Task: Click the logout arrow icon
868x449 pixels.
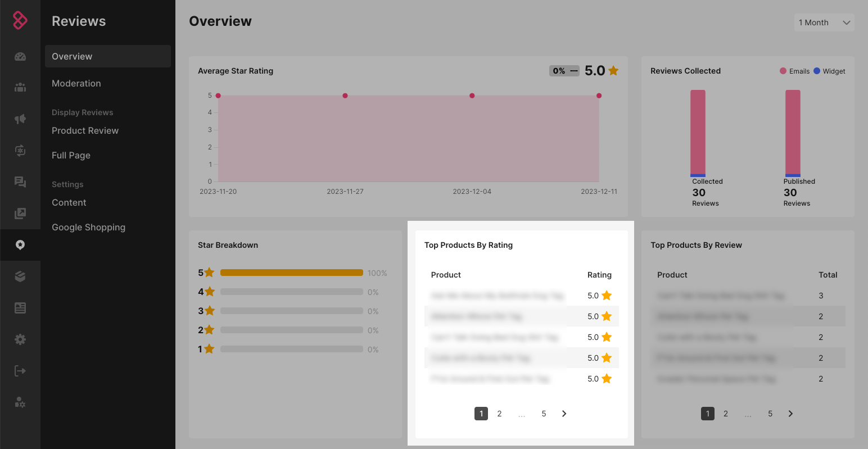Action: [20, 371]
